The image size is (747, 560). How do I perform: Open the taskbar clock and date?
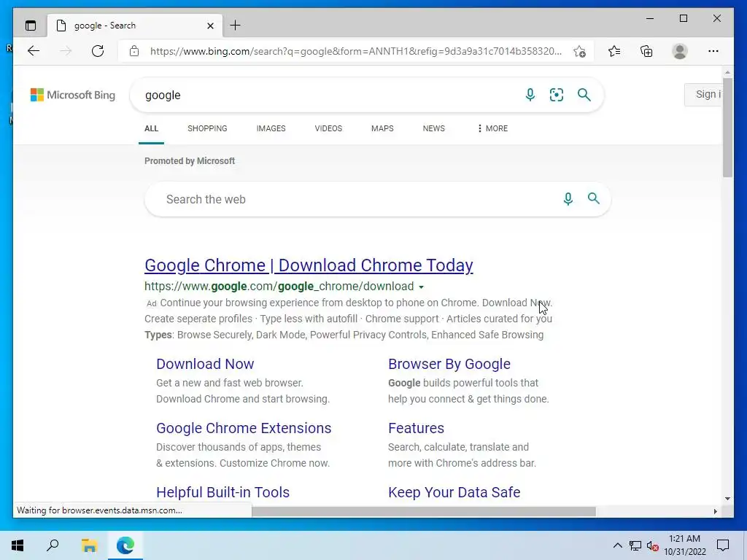(x=684, y=545)
